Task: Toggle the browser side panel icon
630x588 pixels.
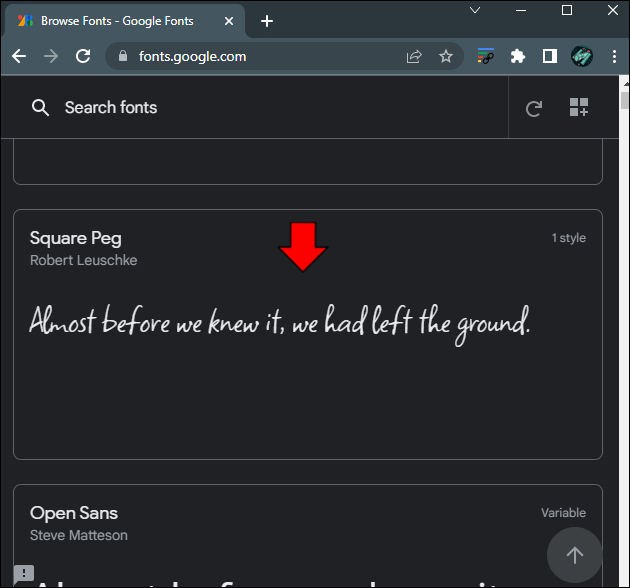Action: point(549,57)
